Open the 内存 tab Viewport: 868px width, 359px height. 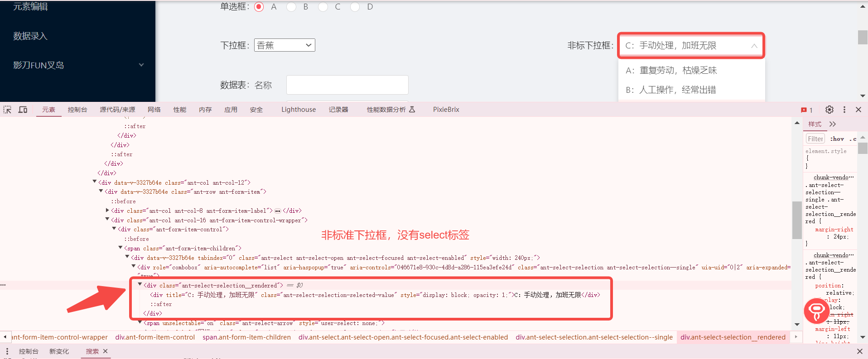point(205,110)
